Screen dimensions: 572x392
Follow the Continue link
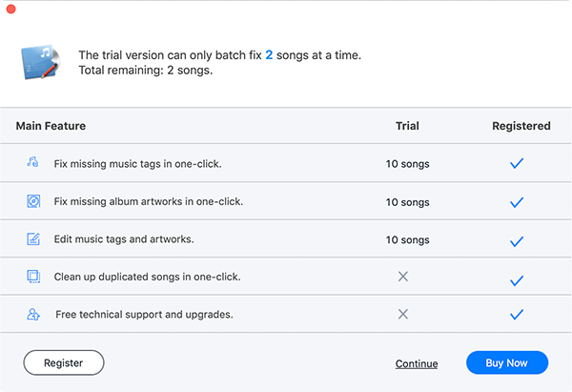click(417, 364)
